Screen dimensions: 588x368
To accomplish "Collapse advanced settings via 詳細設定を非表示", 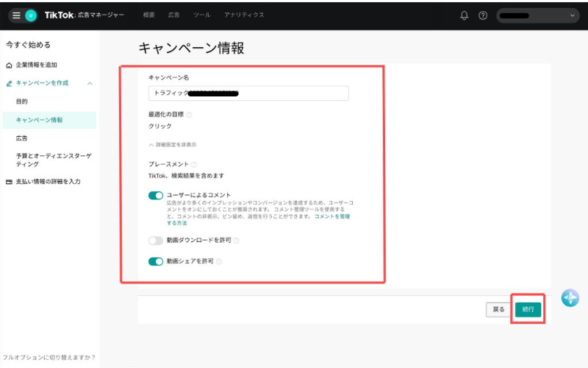I will 172,145.
